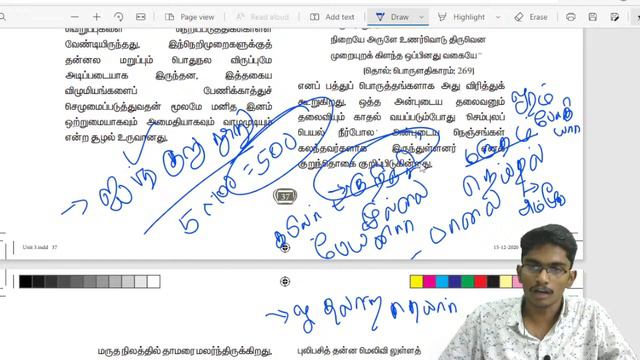Select the Erase tool
This screenshot has width=640, height=360.
(531, 17)
